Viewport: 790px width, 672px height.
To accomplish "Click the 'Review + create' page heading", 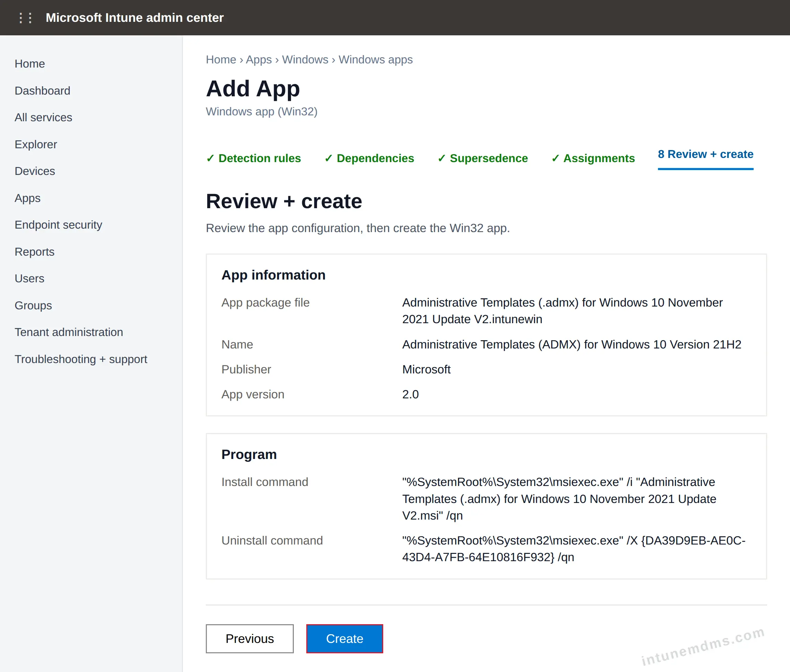I will coord(284,201).
